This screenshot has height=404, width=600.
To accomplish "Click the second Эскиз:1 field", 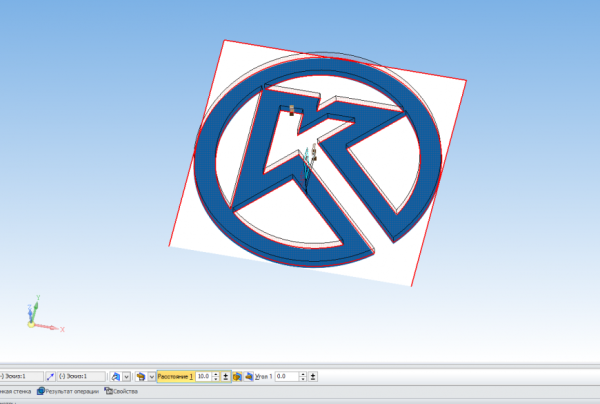I will [82, 376].
